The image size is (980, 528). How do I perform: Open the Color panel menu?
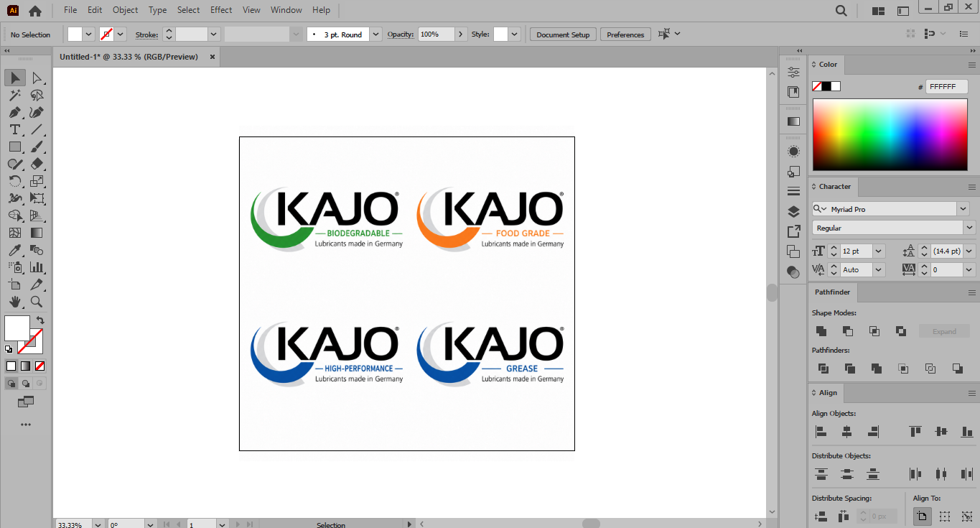tap(971, 64)
